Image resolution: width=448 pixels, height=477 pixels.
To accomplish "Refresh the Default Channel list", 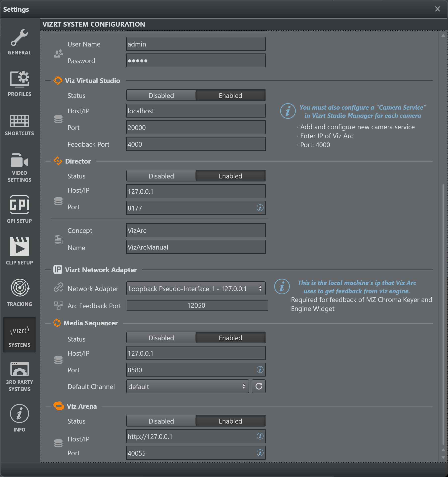I will 259,386.
